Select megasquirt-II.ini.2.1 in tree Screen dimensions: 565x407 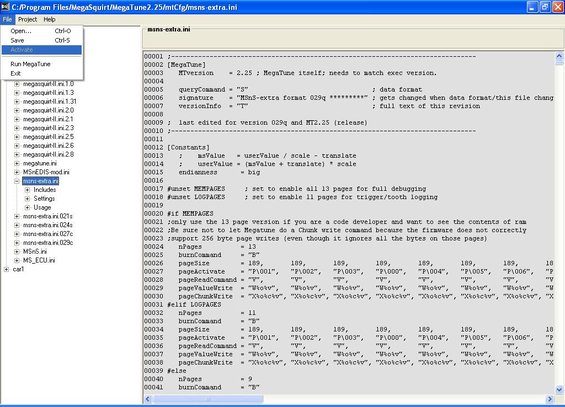[x=48, y=119]
